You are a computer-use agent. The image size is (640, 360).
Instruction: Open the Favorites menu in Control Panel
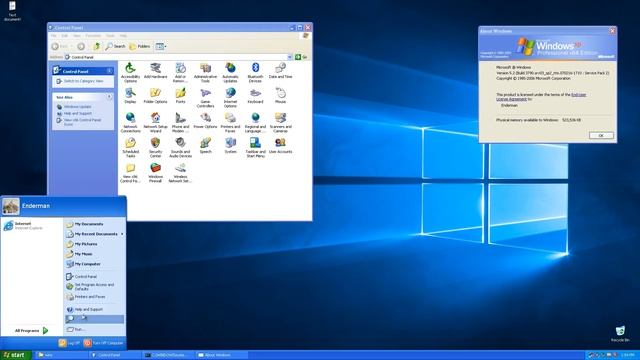point(93,36)
